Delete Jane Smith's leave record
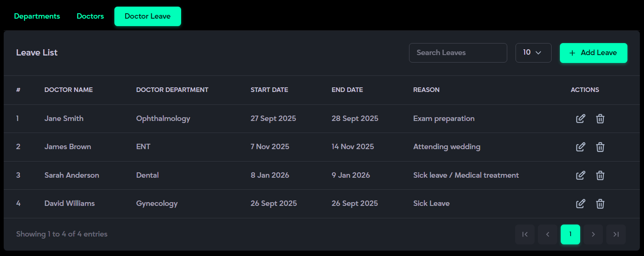This screenshot has height=256, width=644. [x=600, y=119]
